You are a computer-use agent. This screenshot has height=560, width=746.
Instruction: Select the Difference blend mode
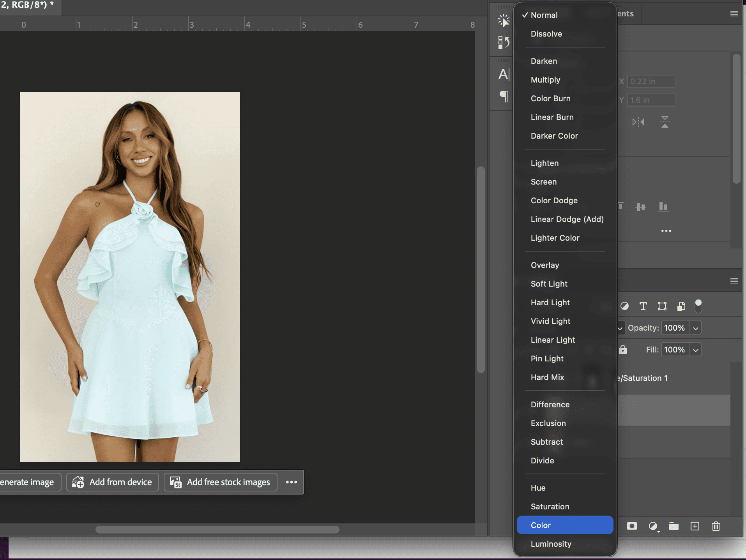click(565, 404)
